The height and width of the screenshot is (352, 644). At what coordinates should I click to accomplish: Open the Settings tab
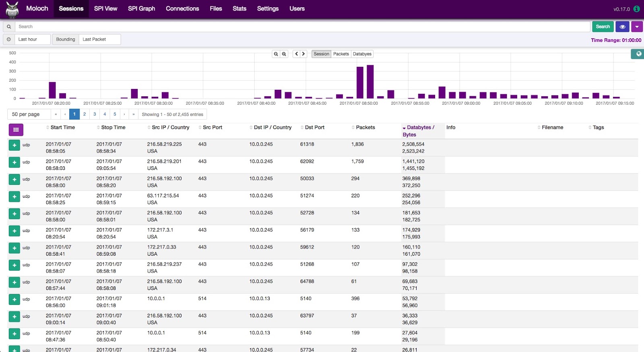268,9
